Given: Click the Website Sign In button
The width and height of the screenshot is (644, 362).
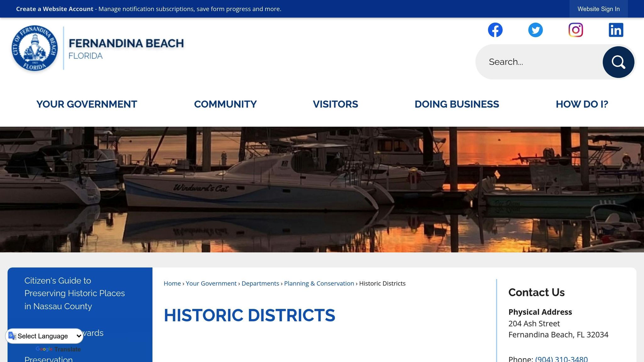Looking at the screenshot, I should (598, 9).
